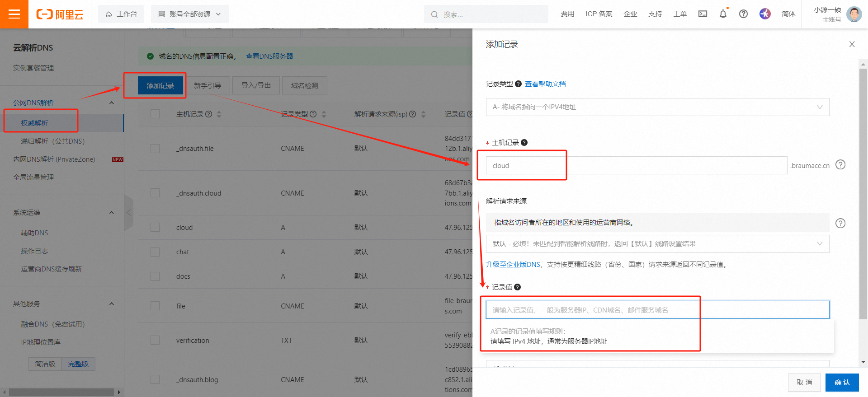Open ICP 备案 in the top menu
The width and height of the screenshot is (868, 397).
(x=599, y=14)
